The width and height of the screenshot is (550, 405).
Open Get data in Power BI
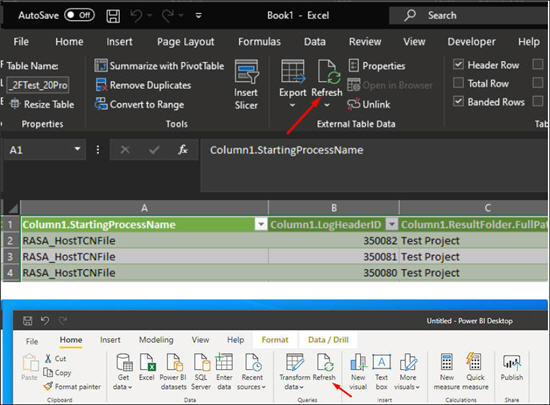click(x=123, y=372)
